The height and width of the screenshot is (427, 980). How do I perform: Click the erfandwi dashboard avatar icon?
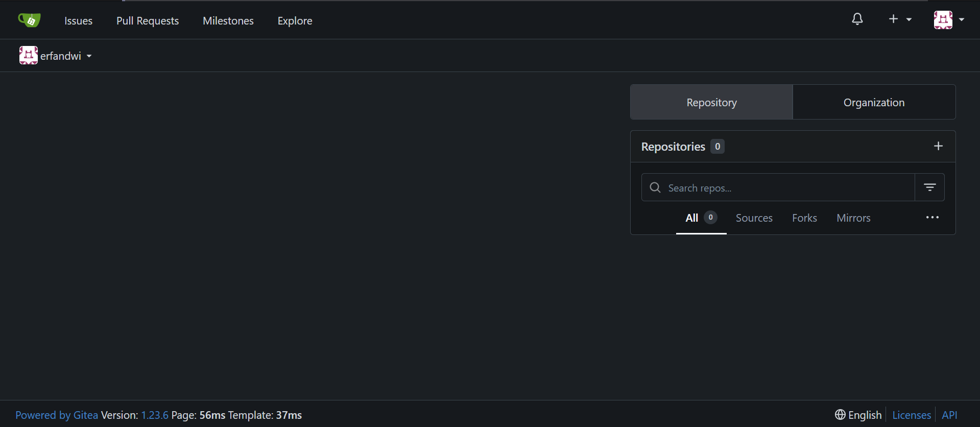[28, 55]
